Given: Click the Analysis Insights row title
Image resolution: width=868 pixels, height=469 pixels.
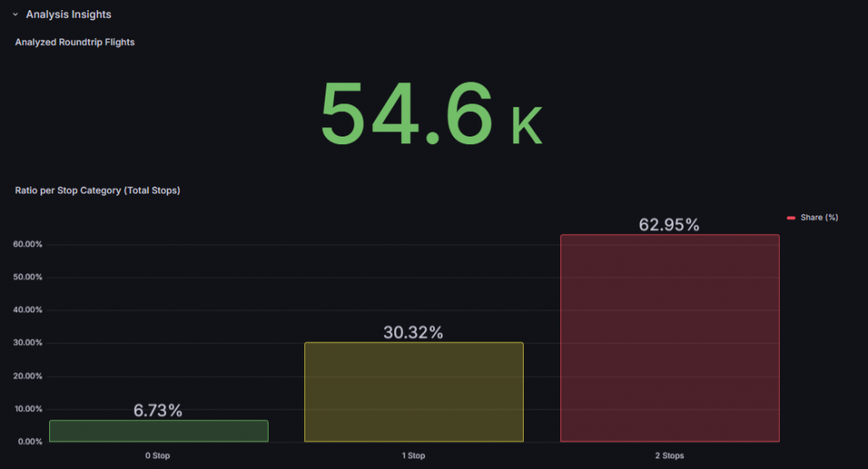Looking at the screenshot, I should (x=69, y=14).
